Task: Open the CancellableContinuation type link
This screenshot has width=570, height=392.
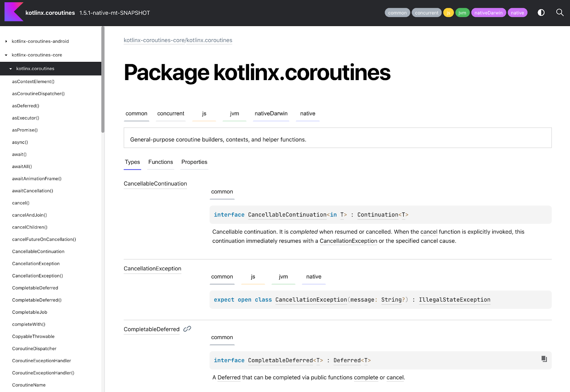Action: (x=155, y=184)
